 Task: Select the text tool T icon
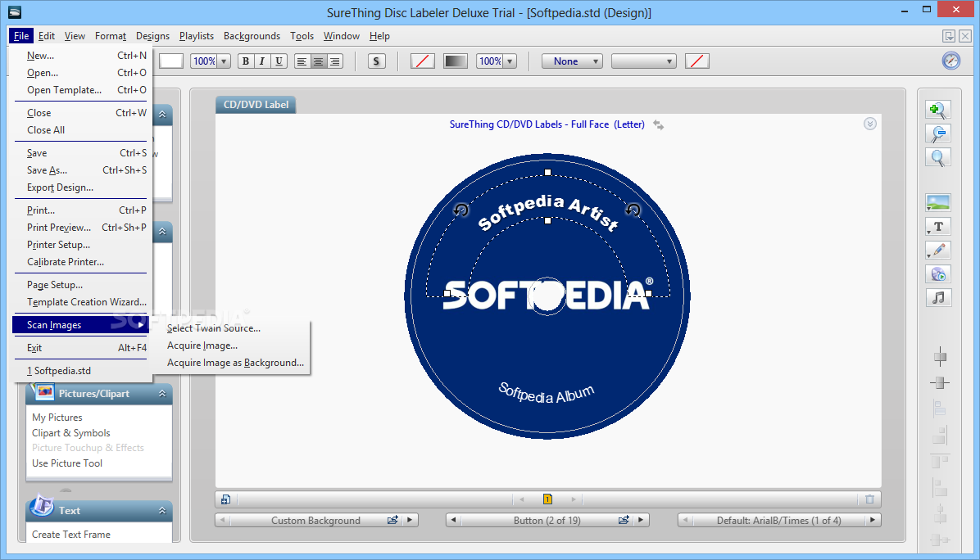point(937,227)
